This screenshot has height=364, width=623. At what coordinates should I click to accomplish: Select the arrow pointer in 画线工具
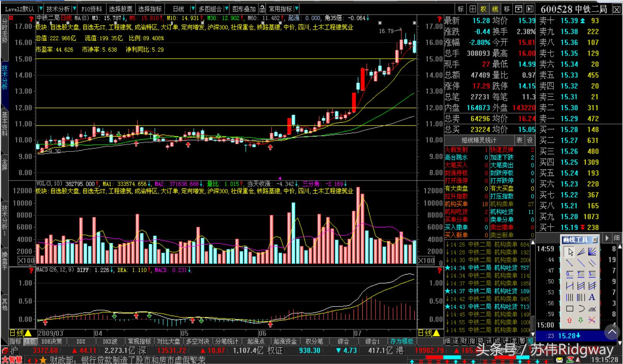(570, 252)
